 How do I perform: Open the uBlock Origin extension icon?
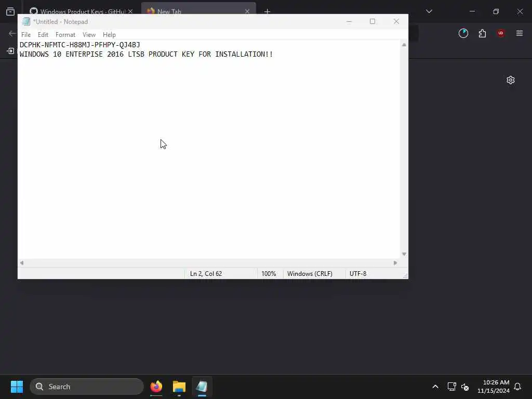501,33
